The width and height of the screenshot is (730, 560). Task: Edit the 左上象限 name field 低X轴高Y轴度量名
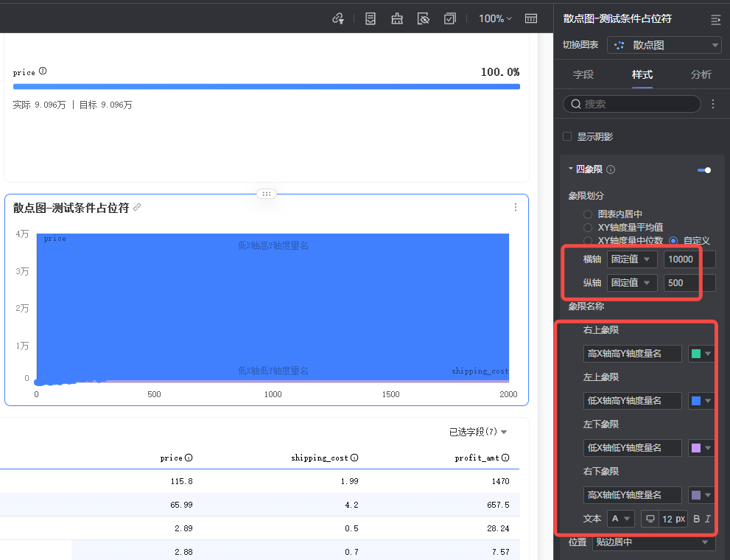point(632,401)
